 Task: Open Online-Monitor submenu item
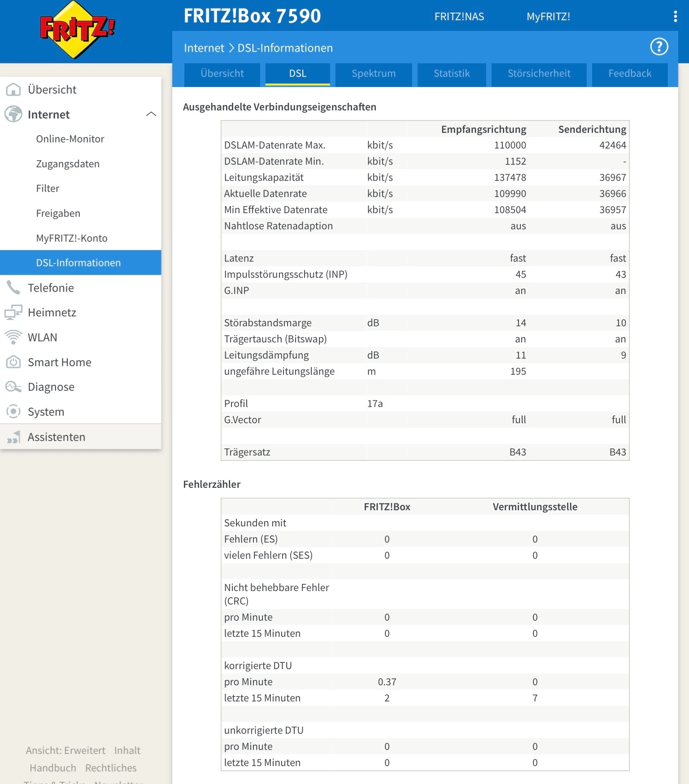pyautogui.click(x=81, y=139)
